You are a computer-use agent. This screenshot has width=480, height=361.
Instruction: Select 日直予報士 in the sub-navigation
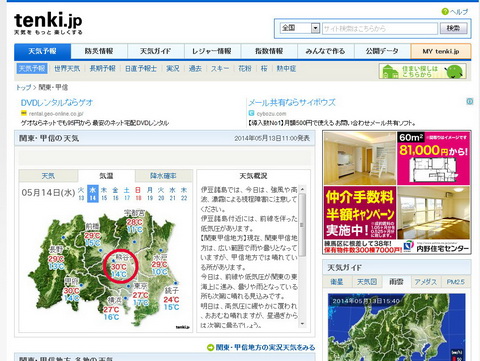[141, 69]
